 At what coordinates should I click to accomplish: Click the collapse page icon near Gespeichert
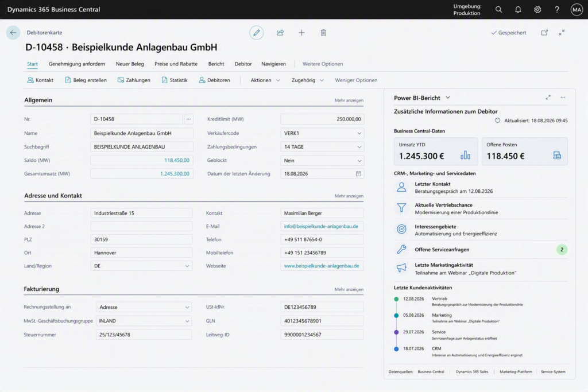coord(562,33)
